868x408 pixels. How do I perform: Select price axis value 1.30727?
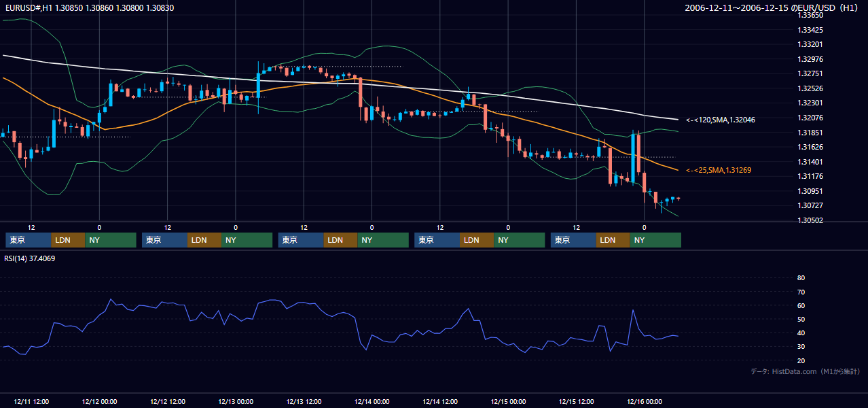(810, 205)
